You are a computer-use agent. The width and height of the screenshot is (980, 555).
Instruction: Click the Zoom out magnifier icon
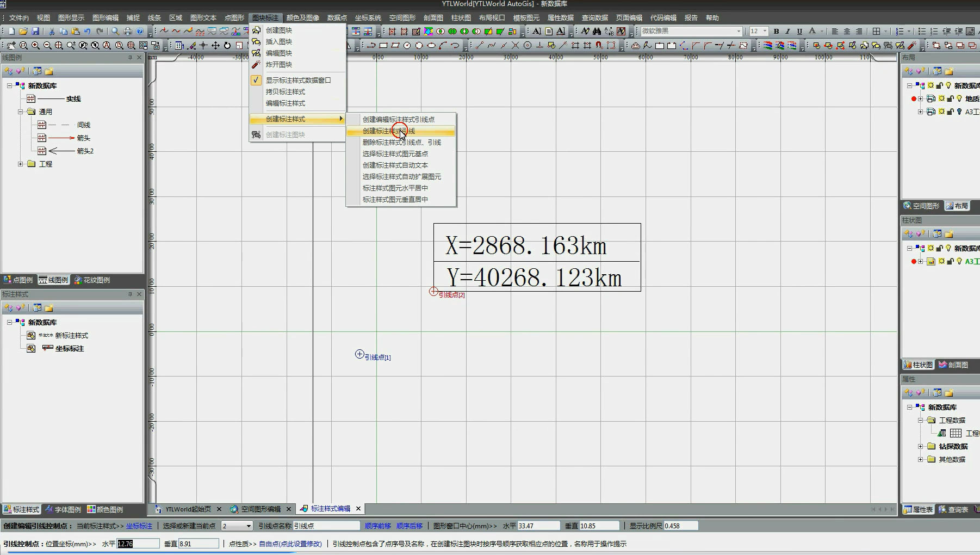coord(47,46)
